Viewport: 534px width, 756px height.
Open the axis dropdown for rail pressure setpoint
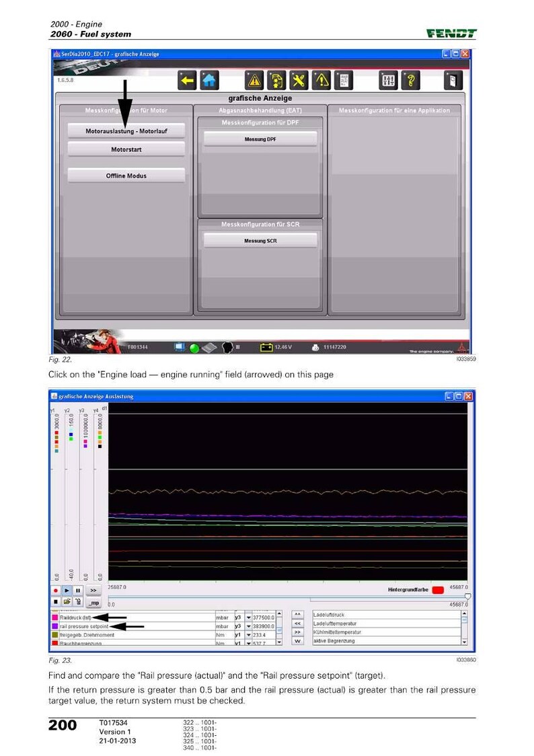point(248,626)
